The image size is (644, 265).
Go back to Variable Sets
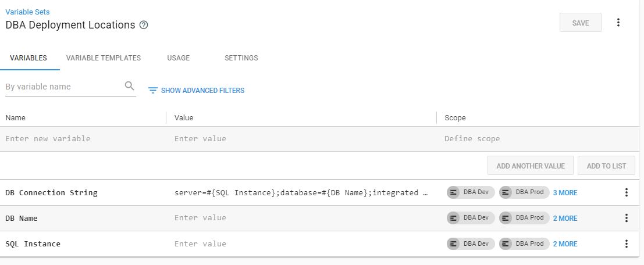tap(27, 12)
